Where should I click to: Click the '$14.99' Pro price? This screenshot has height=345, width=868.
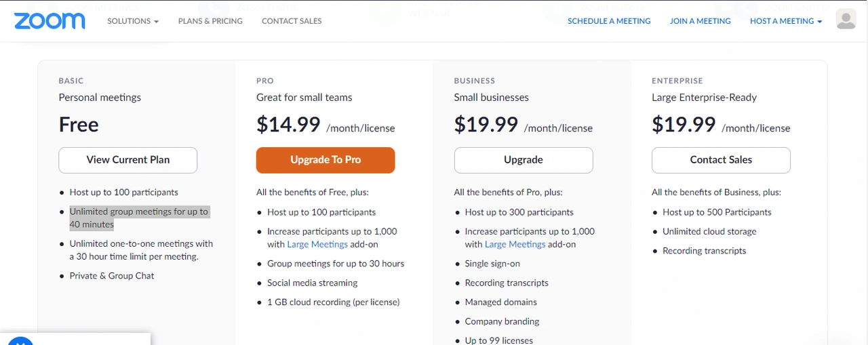288,125
